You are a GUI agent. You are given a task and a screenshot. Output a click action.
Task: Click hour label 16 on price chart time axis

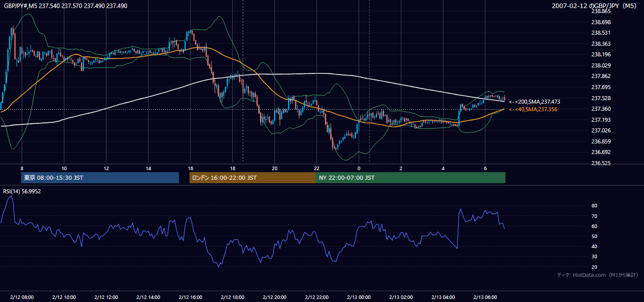(190, 168)
